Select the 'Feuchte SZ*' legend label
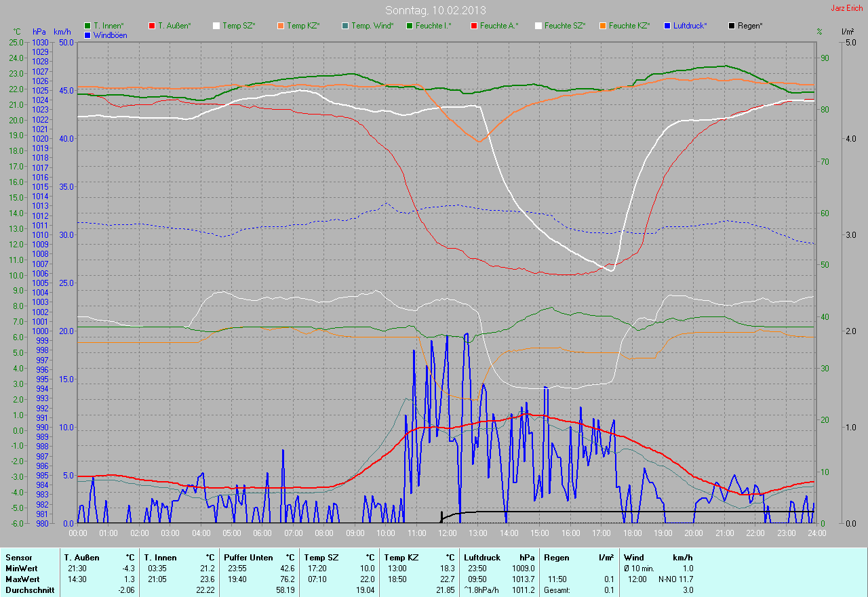Viewport: 868px width, 597px height. click(565, 26)
